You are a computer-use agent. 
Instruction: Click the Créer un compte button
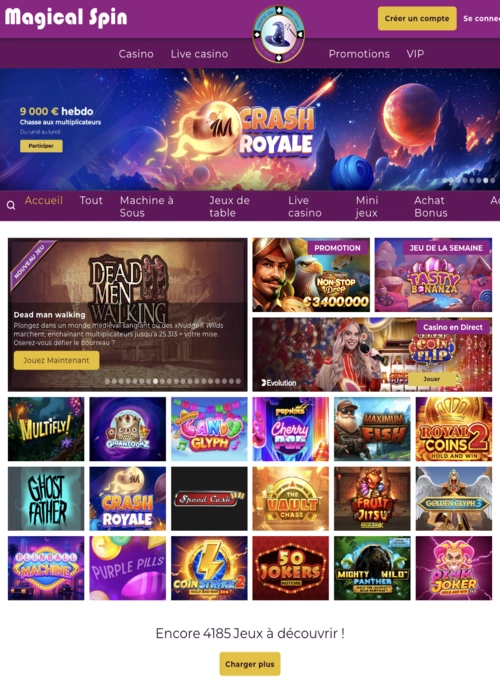click(x=417, y=18)
